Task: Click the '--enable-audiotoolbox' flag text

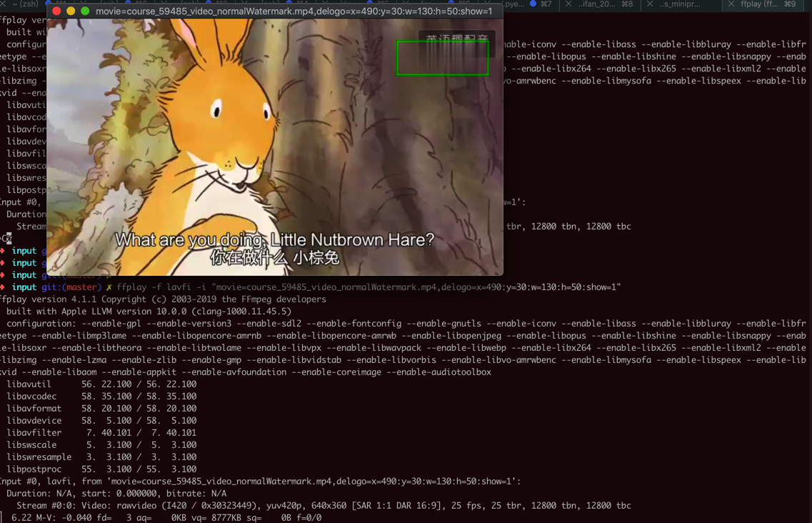Action: pyautogui.click(x=438, y=372)
